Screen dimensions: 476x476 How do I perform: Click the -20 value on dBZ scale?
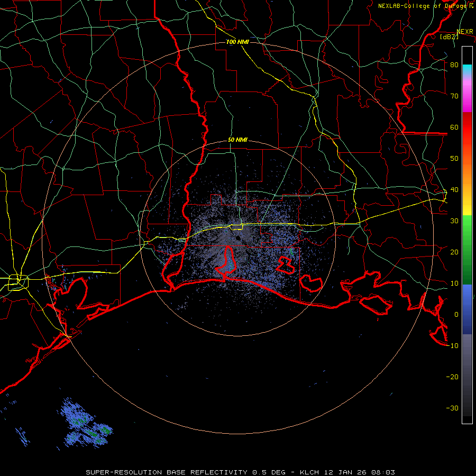(452, 377)
